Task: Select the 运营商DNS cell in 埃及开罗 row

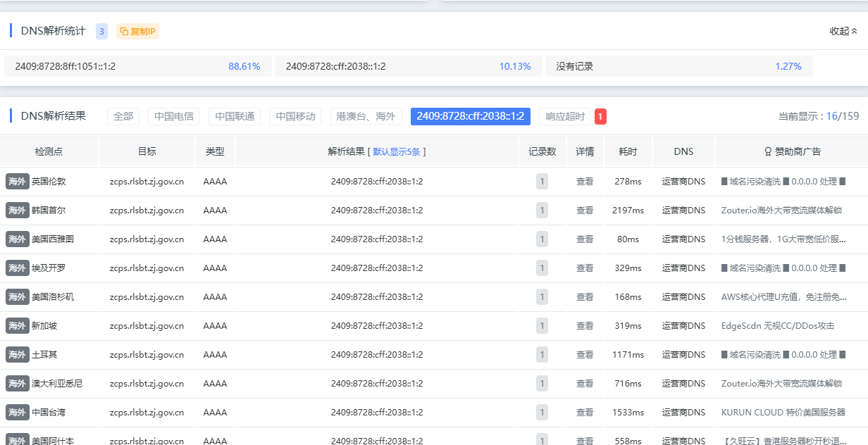Action: pyautogui.click(x=683, y=268)
